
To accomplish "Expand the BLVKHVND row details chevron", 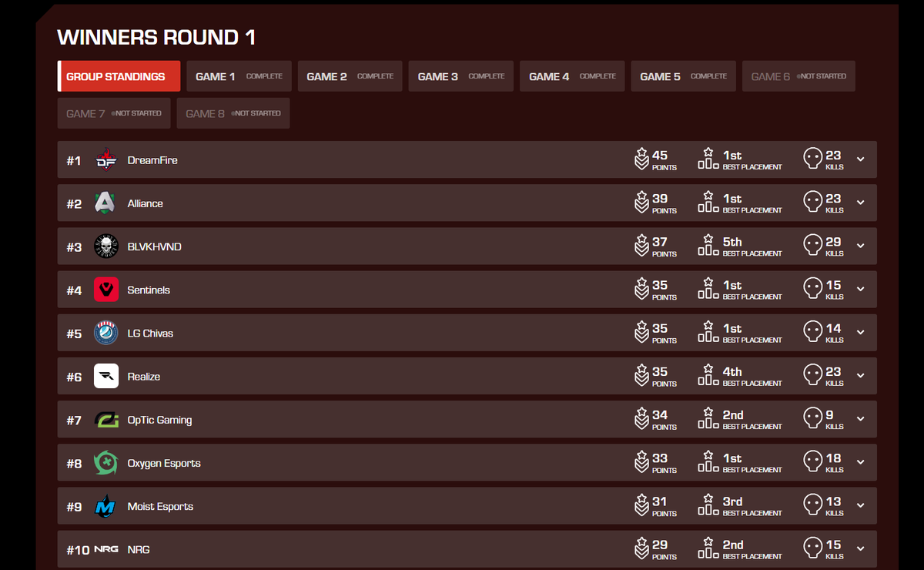I will [x=861, y=246].
